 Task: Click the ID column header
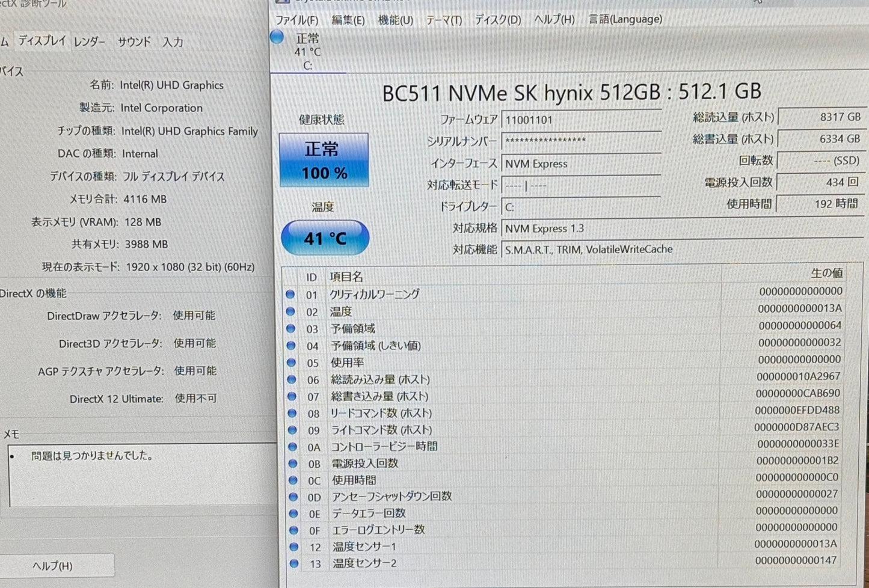tap(311, 277)
